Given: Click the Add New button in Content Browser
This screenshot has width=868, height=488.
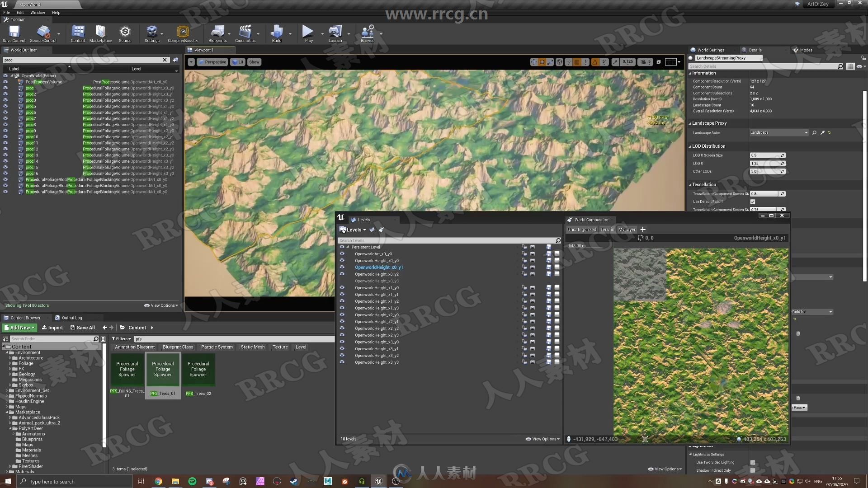Looking at the screenshot, I should click(x=19, y=327).
